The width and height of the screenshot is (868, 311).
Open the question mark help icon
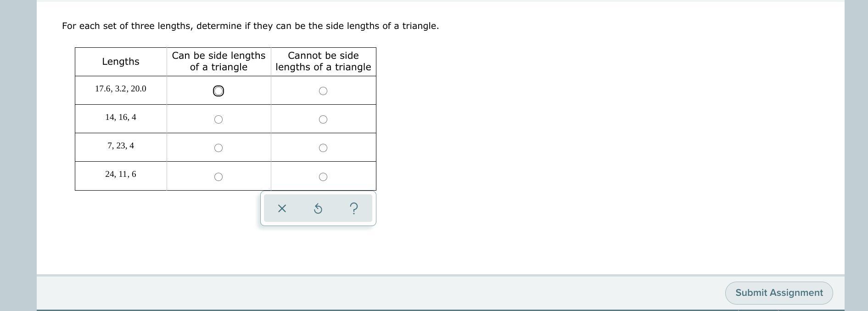[x=353, y=209]
